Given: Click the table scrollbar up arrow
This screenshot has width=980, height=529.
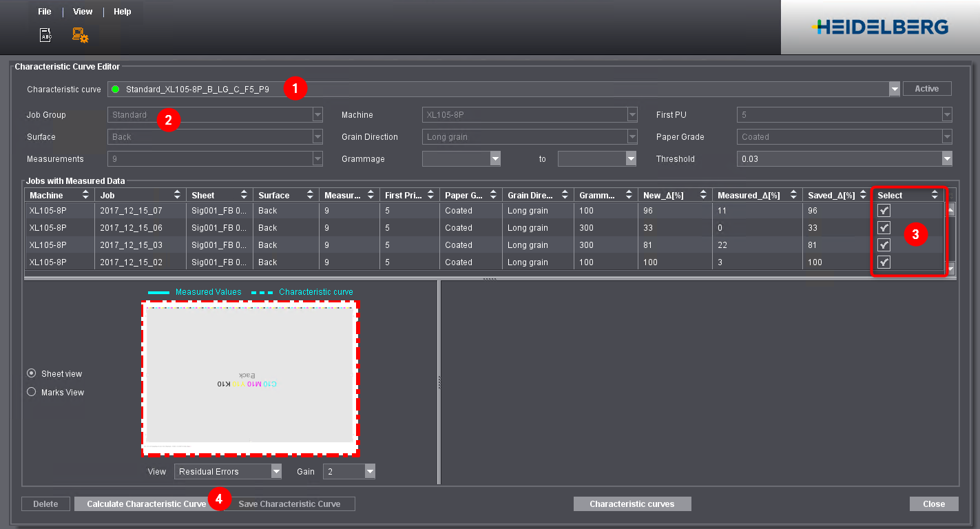Looking at the screenshot, I should pyautogui.click(x=951, y=210).
